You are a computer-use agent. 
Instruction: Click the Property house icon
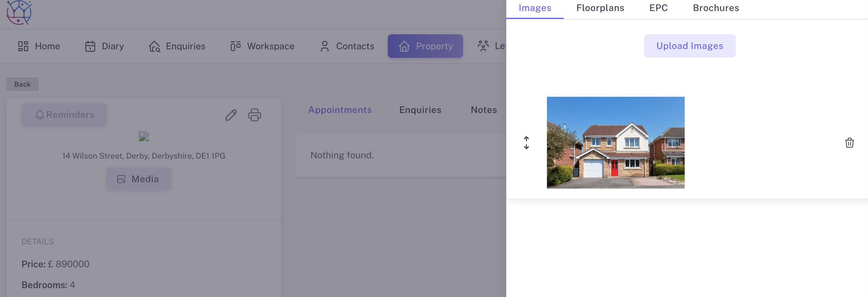(x=404, y=46)
